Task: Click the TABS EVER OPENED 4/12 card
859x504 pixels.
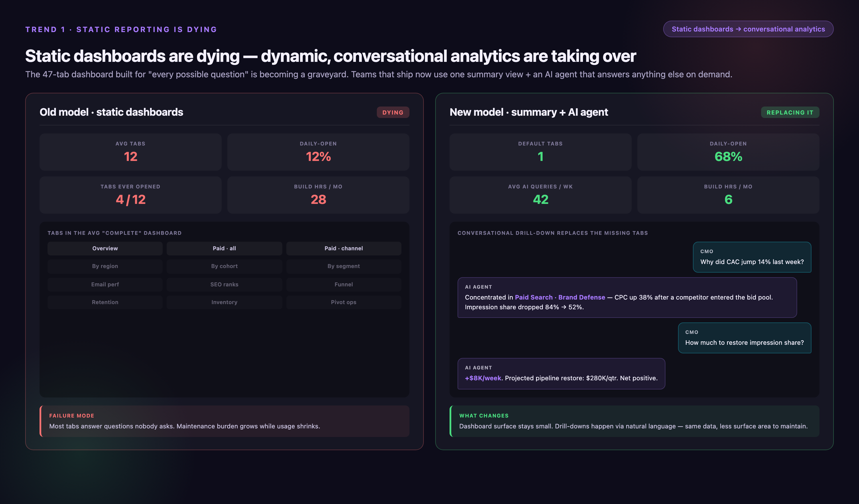Action: [x=130, y=195]
